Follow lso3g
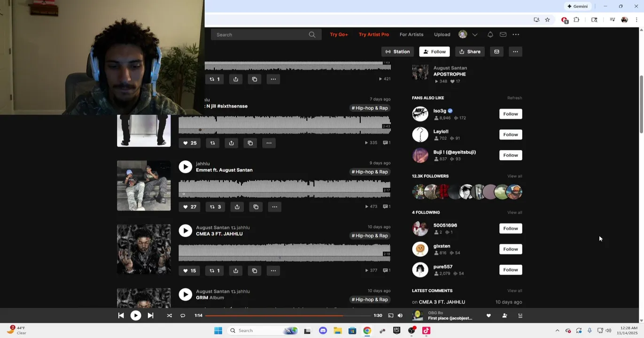Screen dimensions: 644x338 [x=511, y=114]
